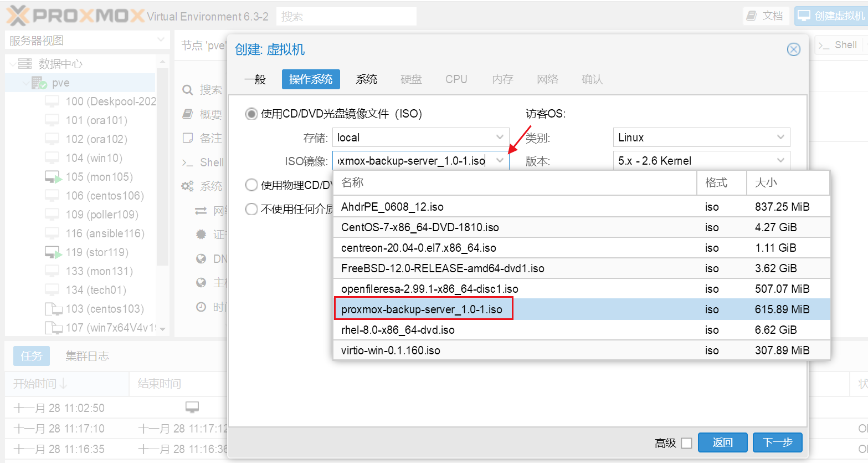Collapse the 数据中心 tree node
Screen dimensions: 868x463
12,64
